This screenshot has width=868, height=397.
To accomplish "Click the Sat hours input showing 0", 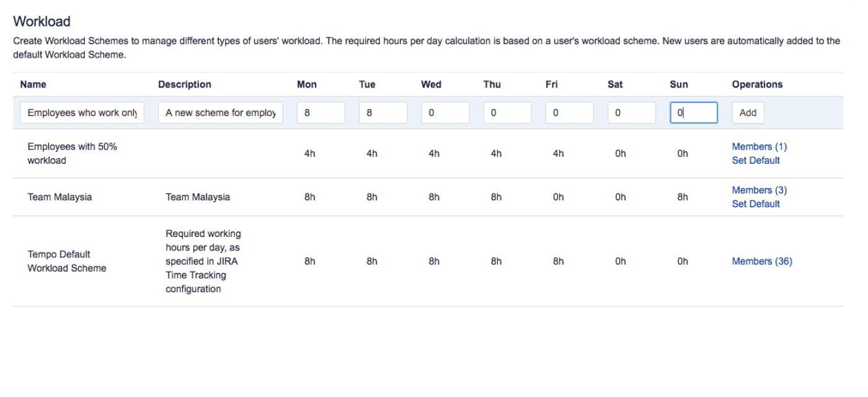I will pos(631,112).
